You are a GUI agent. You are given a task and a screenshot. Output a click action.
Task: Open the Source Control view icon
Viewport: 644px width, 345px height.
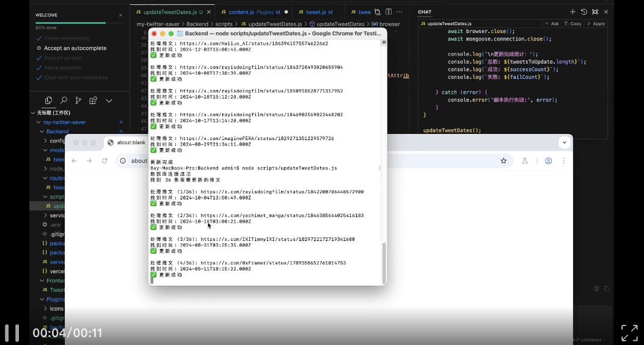[78, 100]
